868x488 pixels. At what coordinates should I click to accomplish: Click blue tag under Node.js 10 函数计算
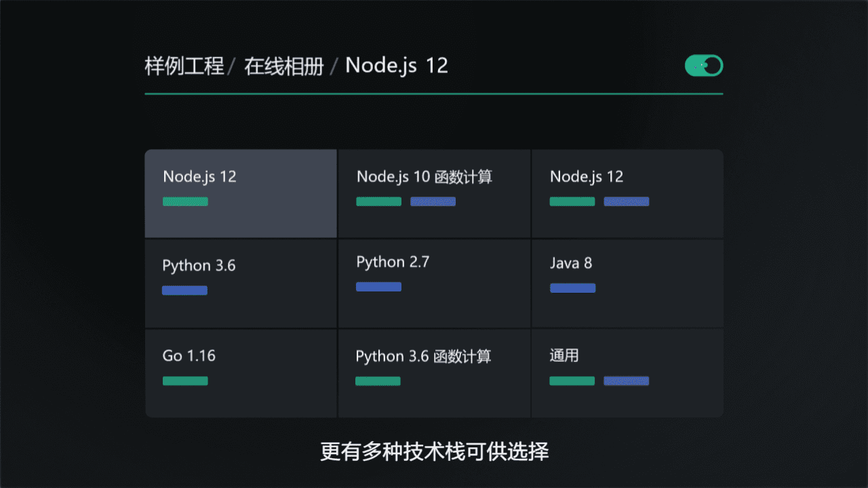pos(433,201)
